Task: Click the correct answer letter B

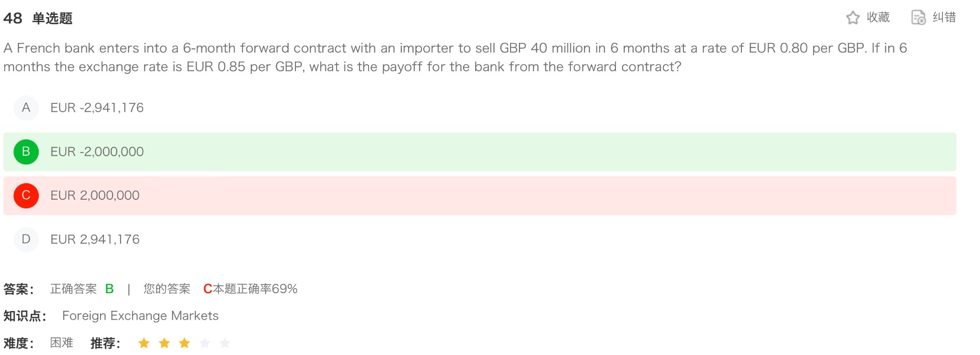Action: tap(109, 289)
